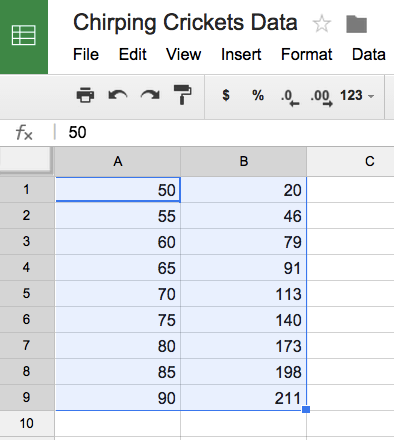The height and width of the screenshot is (440, 394).
Task: Open the Insert menu
Action: pyautogui.click(x=241, y=54)
